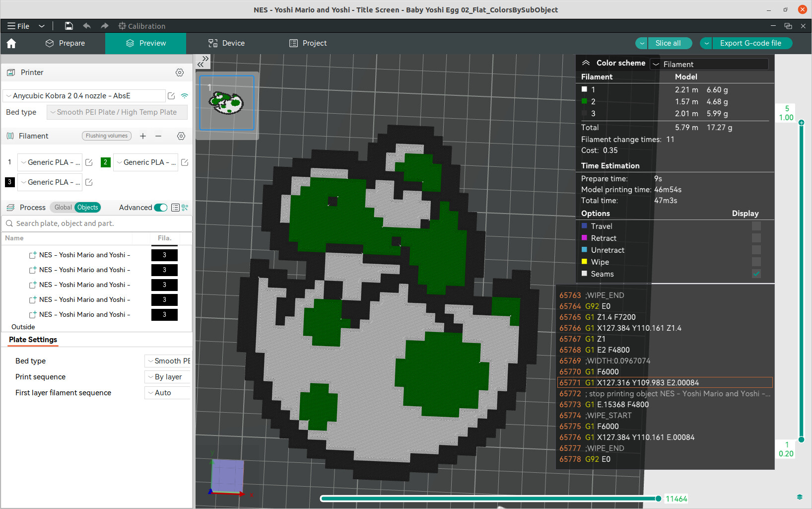The height and width of the screenshot is (509, 812).
Task: Open Plate Settings Bed type Smooth PE dropdown
Action: click(x=168, y=361)
